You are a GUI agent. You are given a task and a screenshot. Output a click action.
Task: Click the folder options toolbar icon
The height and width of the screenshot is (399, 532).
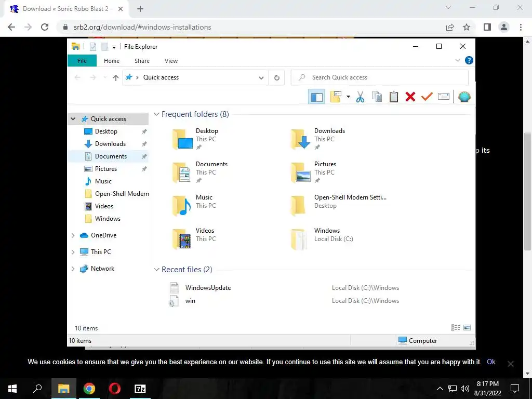336,97
